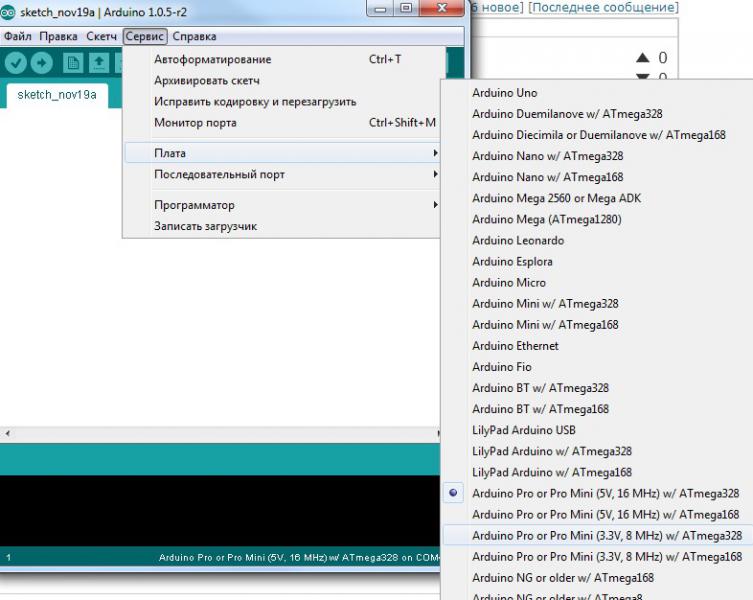Viewport: 753px width, 600px height.
Task: Open the Правка menu
Action: (x=58, y=37)
